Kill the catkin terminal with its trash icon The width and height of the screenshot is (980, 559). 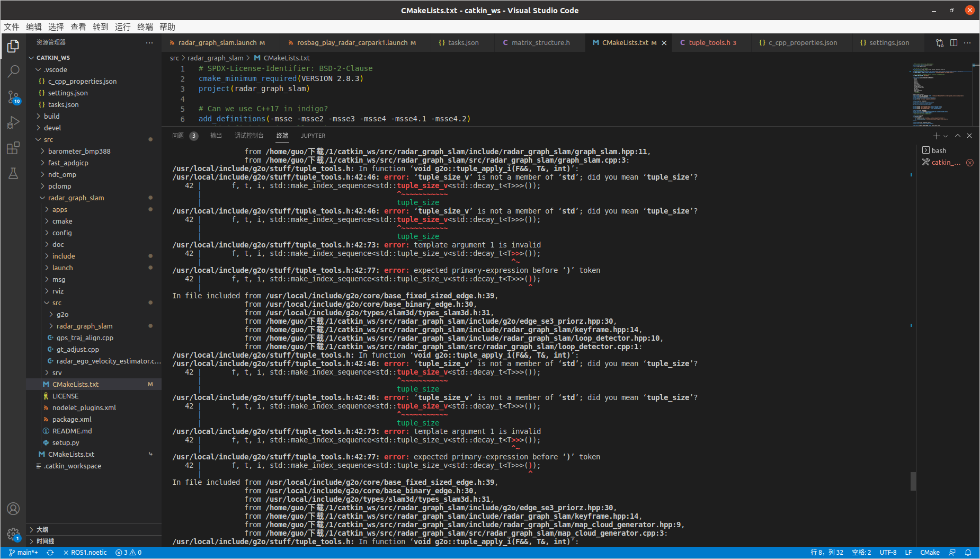pos(971,163)
